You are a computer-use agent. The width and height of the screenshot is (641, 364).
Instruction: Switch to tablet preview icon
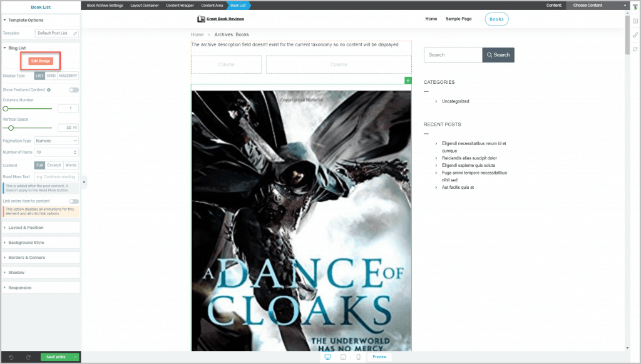click(x=343, y=357)
